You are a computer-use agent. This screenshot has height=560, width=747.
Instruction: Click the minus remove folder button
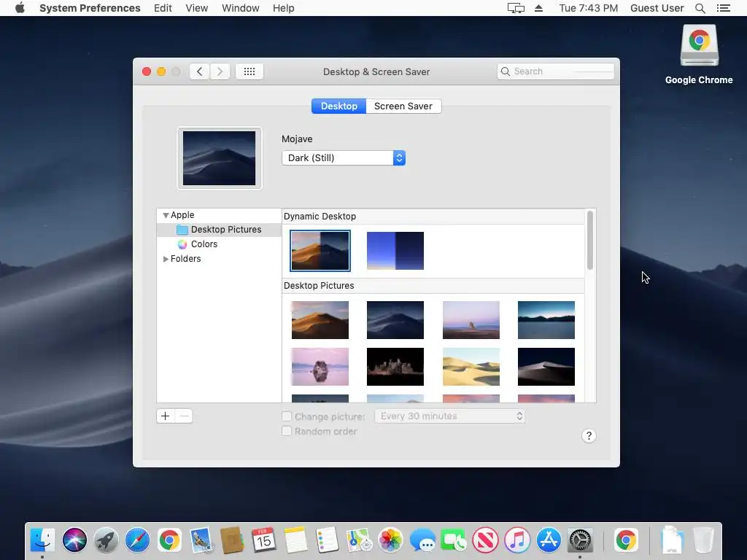pos(184,416)
